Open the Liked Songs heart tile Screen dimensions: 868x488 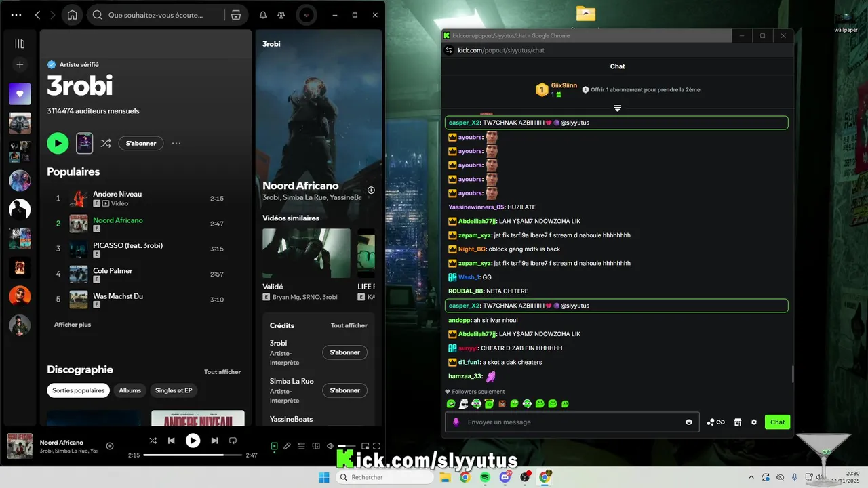click(x=20, y=94)
